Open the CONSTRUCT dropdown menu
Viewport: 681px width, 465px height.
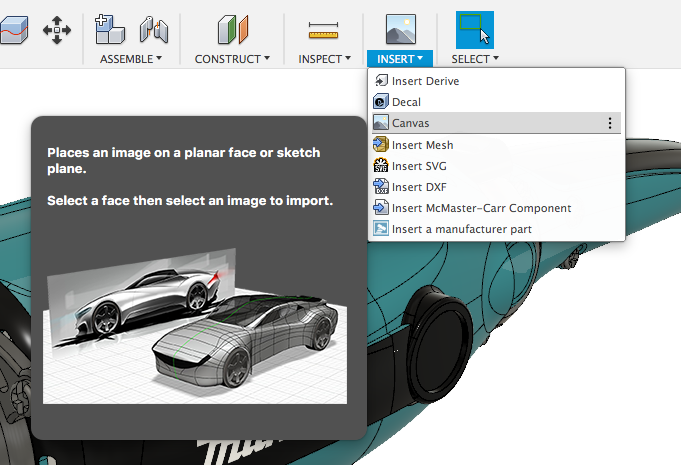[232, 59]
